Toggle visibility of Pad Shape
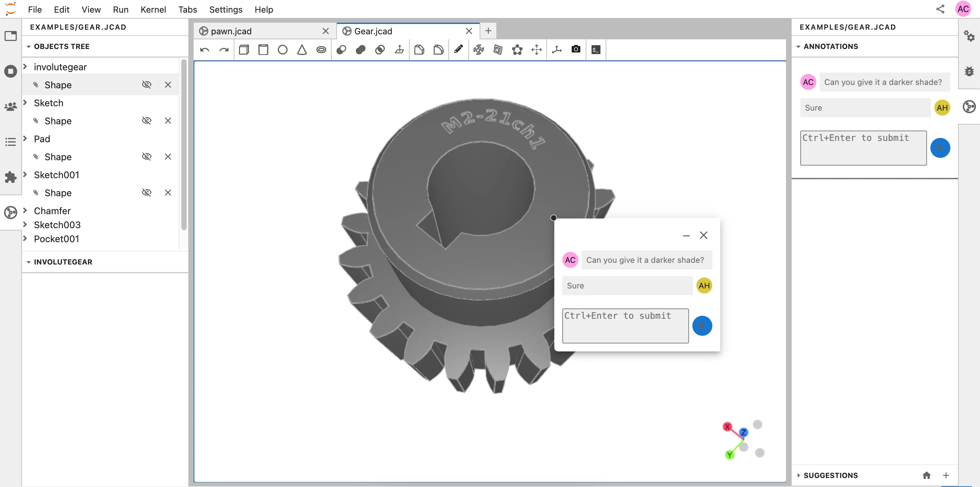Viewport: 980px width, 487px height. 146,157
